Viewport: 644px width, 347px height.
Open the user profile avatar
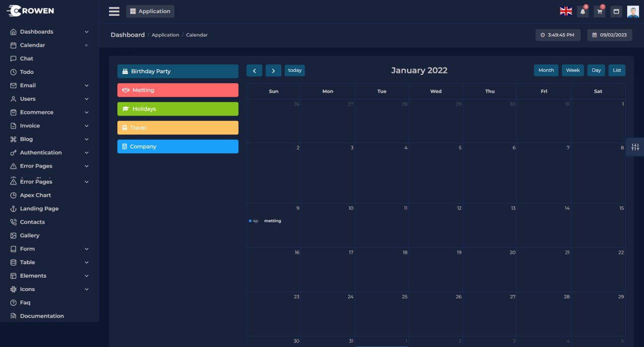tap(633, 11)
